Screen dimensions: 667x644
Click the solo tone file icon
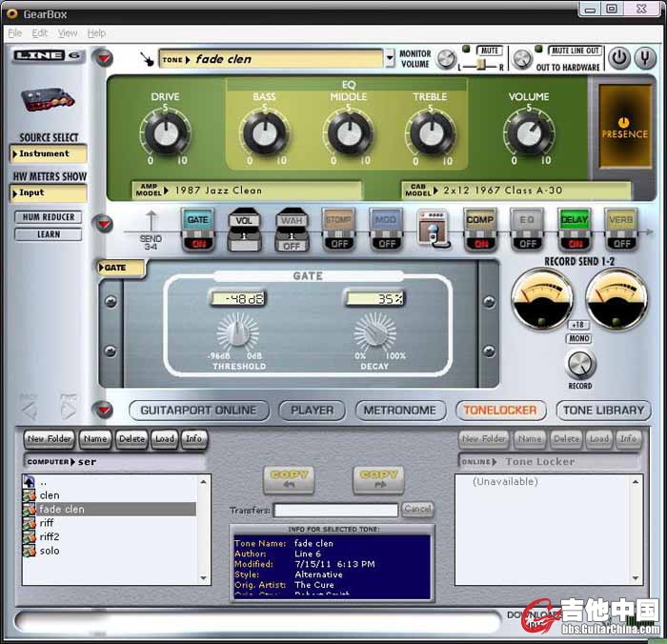pos(30,551)
